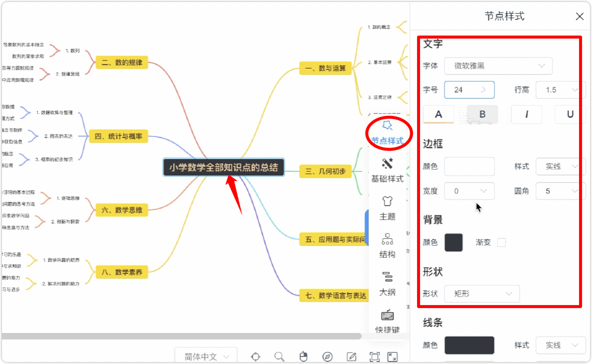This screenshot has width=592, height=364.
Task: Select the node 六、数学思维
Action: [122, 210]
